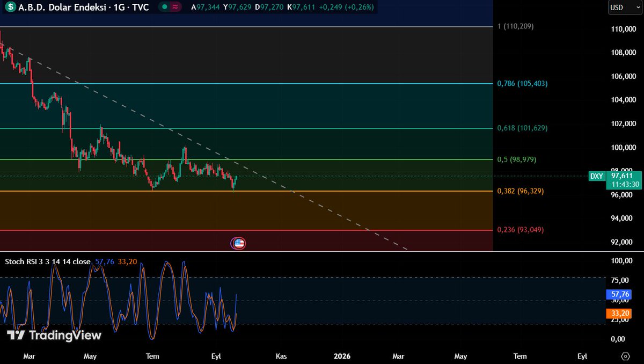
Task: Click the orange 33,20 value in Stoch RSI legend
Action: click(x=127, y=262)
